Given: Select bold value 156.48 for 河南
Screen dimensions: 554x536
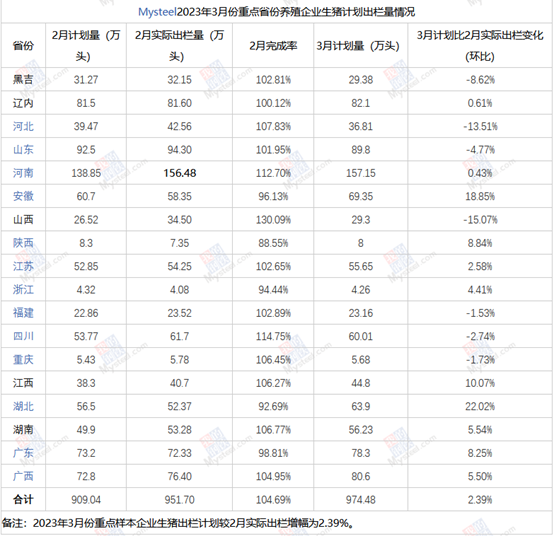Looking at the screenshot, I should (x=179, y=173).
